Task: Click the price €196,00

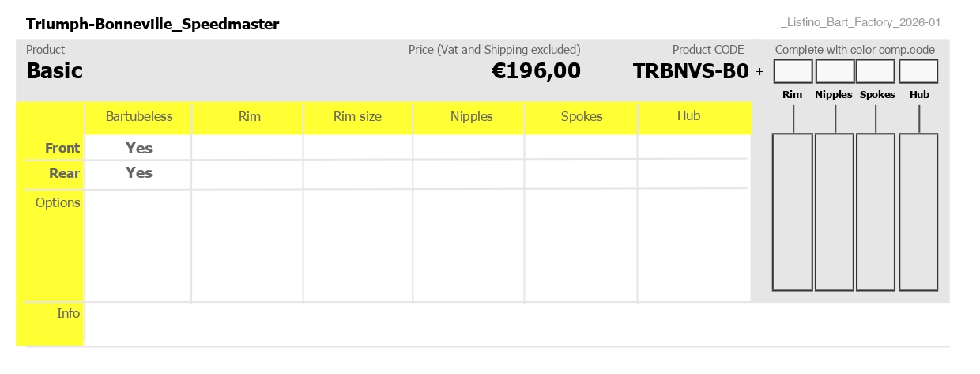Action: (x=536, y=71)
